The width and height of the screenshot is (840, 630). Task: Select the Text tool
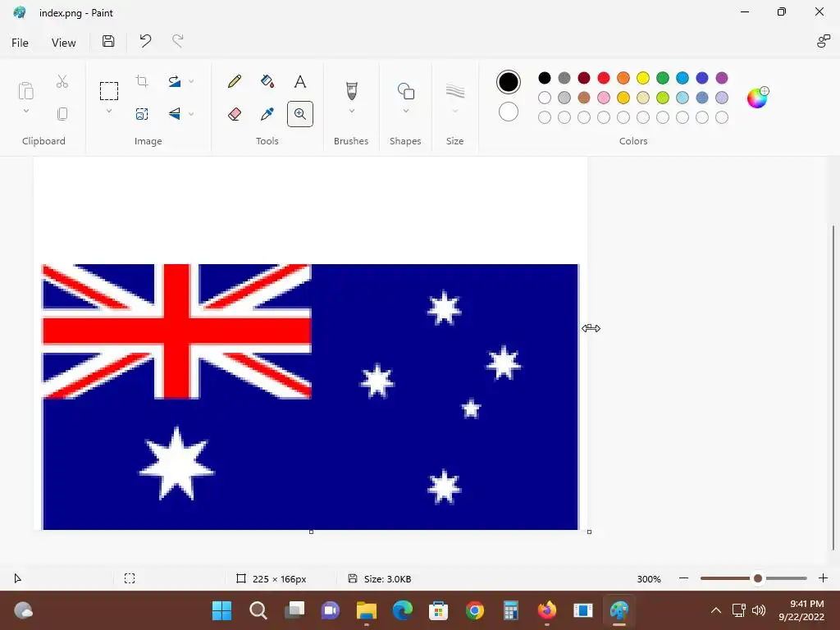(300, 81)
